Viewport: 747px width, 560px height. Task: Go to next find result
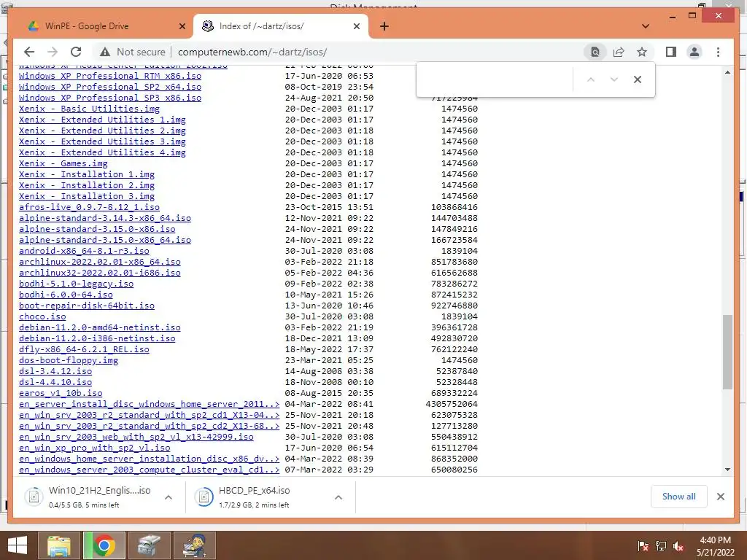(614, 79)
